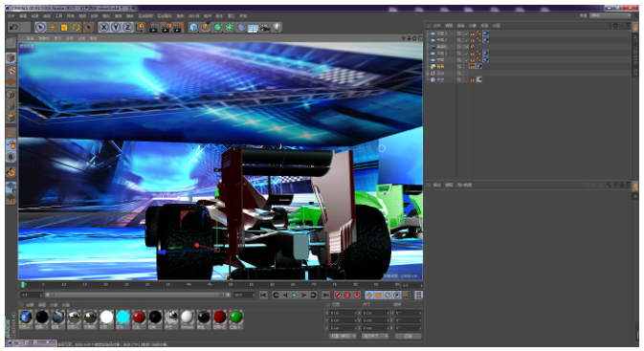Click the Render View clapperboard icon
Viewport: 644px width, 351px height.
click(x=154, y=28)
